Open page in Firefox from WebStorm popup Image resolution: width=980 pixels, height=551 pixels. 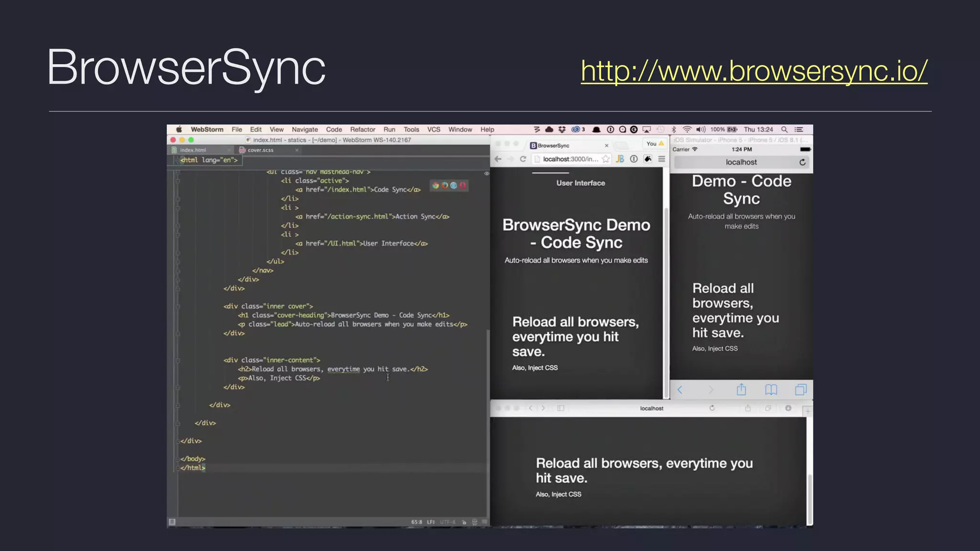445,186
